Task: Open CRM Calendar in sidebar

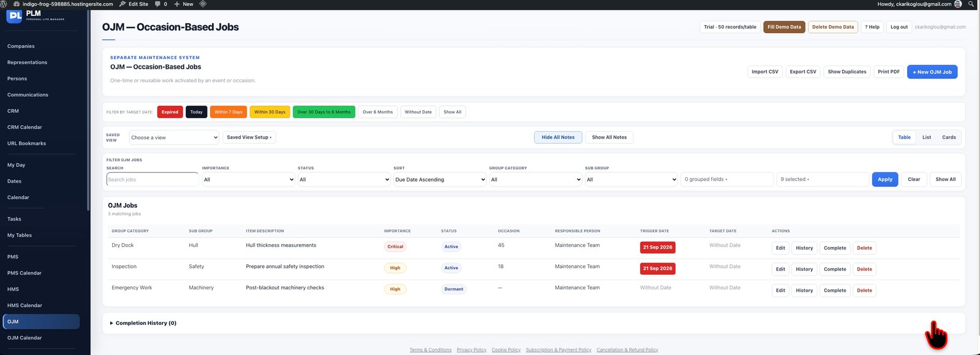Action: (24, 128)
